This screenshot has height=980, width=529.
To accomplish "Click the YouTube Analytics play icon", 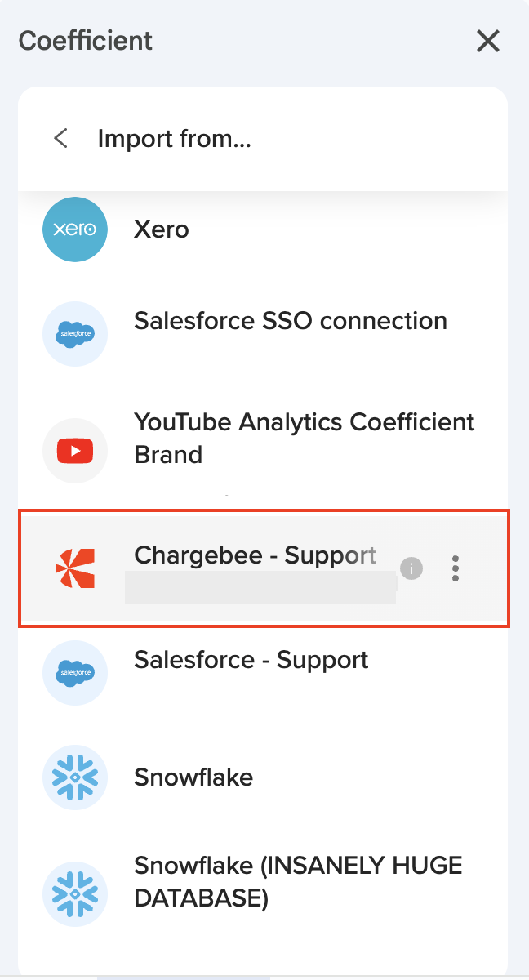I will (x=75, y=450).
